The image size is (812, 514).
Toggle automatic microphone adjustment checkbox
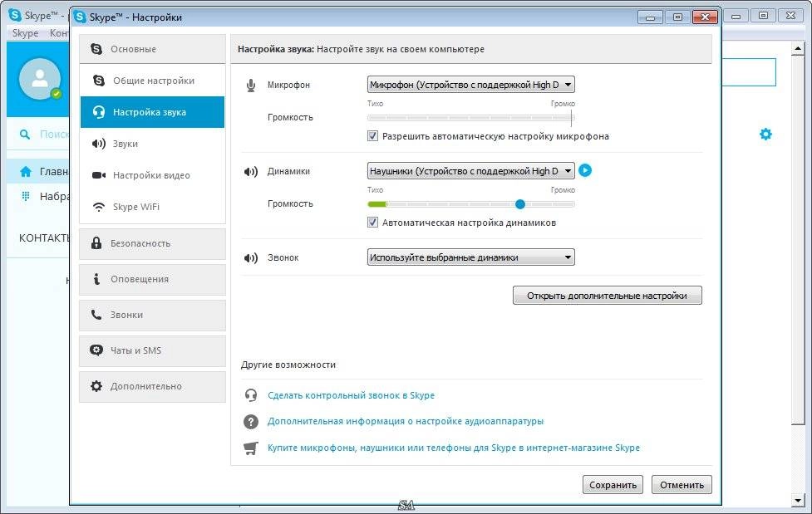(372, 136)
